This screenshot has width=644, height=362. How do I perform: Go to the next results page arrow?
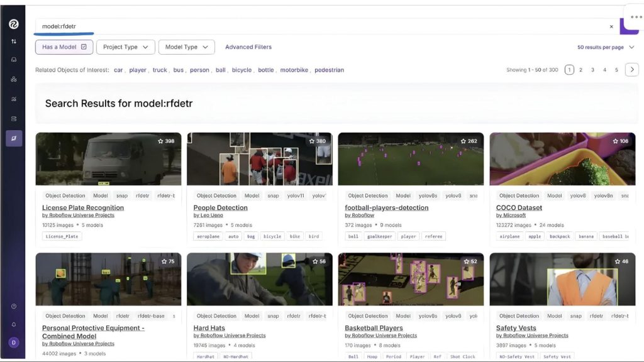point(631,70)
